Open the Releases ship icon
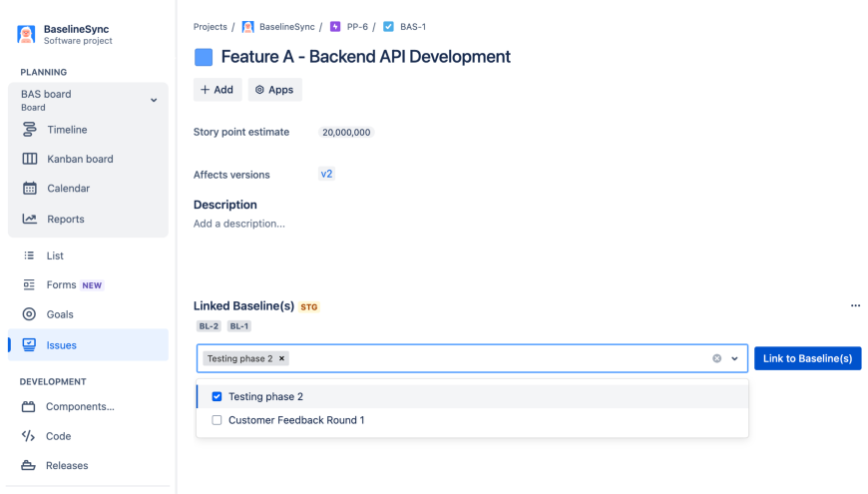The width and height of the screenshot is (868, 494). [28, 466]
